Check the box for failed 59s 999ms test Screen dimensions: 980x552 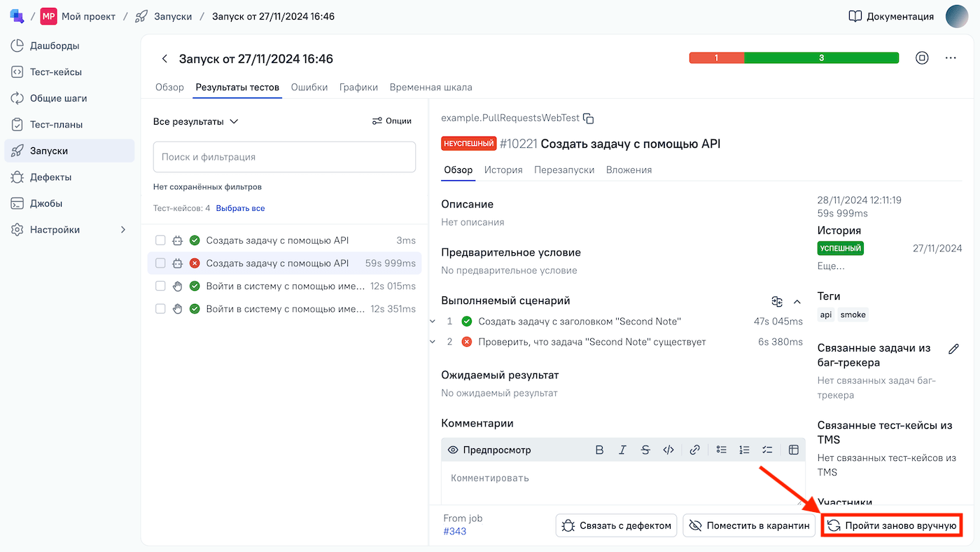point(160,263)
